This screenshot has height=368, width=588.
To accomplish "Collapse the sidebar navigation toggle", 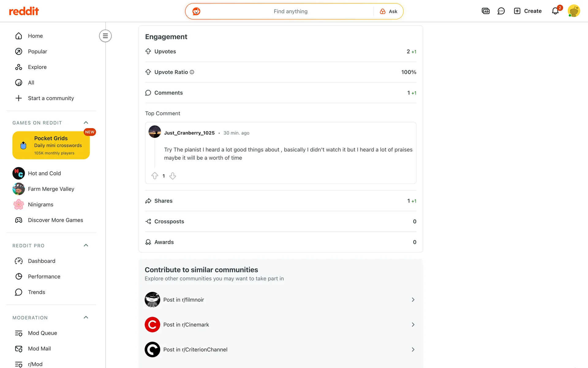I will tap(105, 36).
